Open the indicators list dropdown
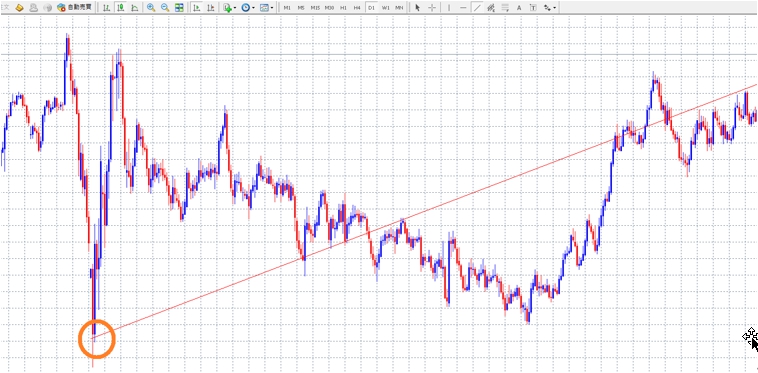758x373 pixels. (230, 8)
